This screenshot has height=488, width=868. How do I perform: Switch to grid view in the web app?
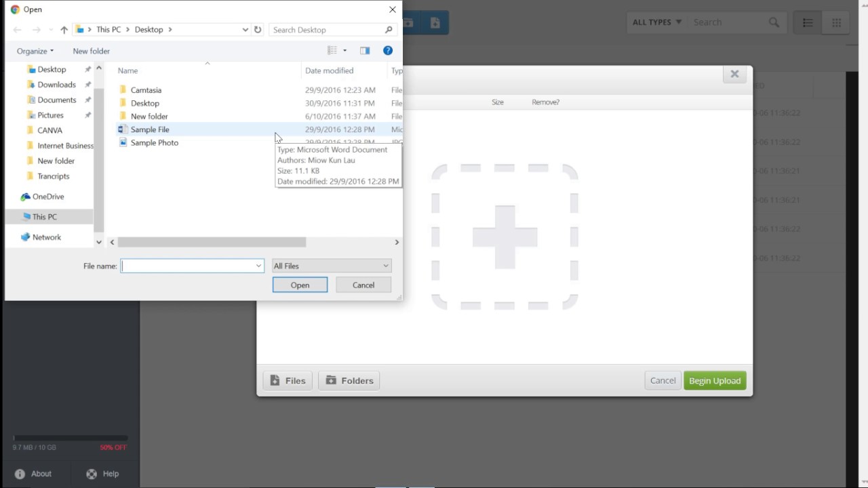coord(836,22)
